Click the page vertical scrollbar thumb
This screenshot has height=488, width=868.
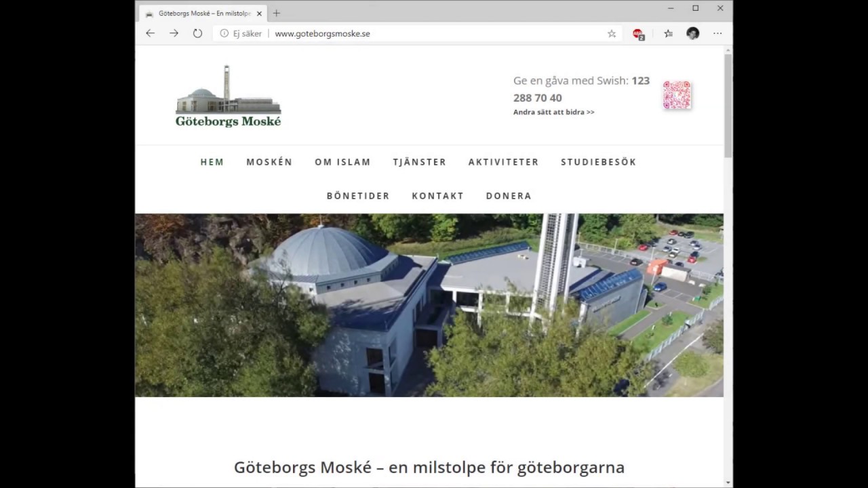(728, 105)
